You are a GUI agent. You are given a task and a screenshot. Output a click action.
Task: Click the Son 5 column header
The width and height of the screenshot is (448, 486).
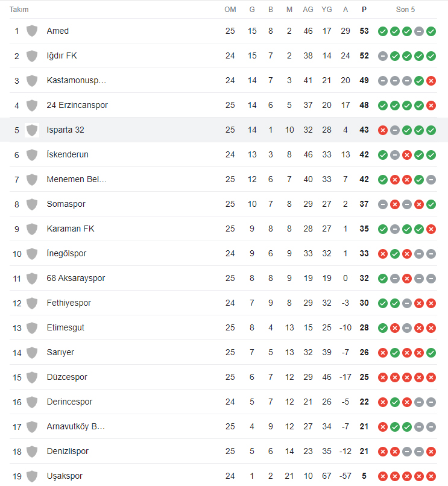(x=405, y=10)
